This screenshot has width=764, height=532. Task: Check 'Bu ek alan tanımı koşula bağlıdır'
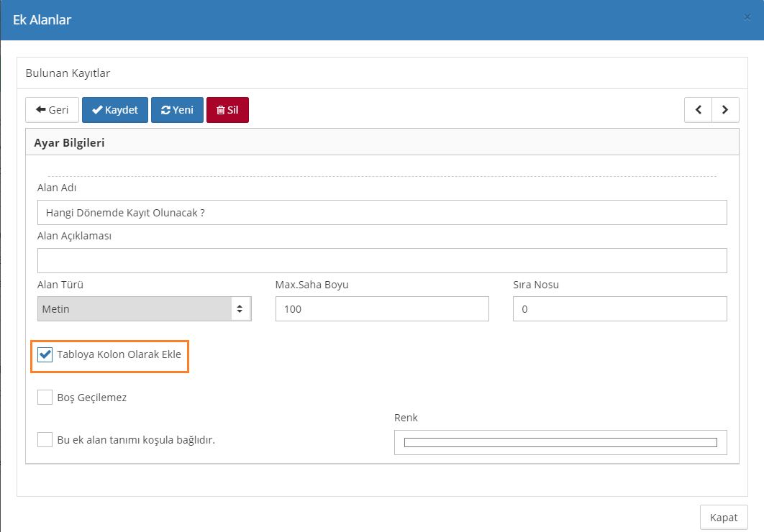[x=45, y=439]
